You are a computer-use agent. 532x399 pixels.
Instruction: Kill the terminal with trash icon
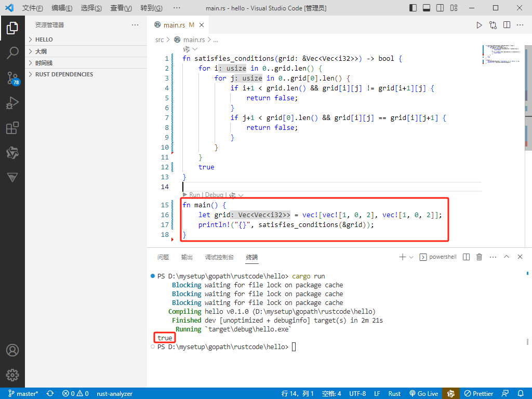coord(480,257)
